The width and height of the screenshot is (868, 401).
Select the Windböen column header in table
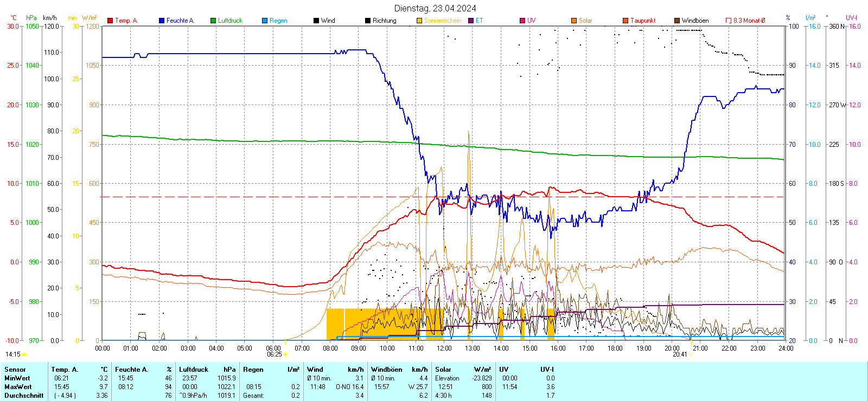tap(387, 370)
